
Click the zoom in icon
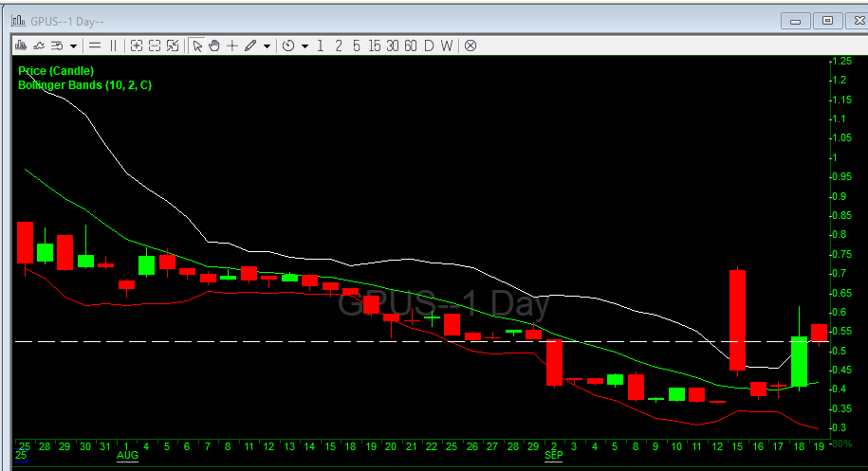(x=137, y=45)
